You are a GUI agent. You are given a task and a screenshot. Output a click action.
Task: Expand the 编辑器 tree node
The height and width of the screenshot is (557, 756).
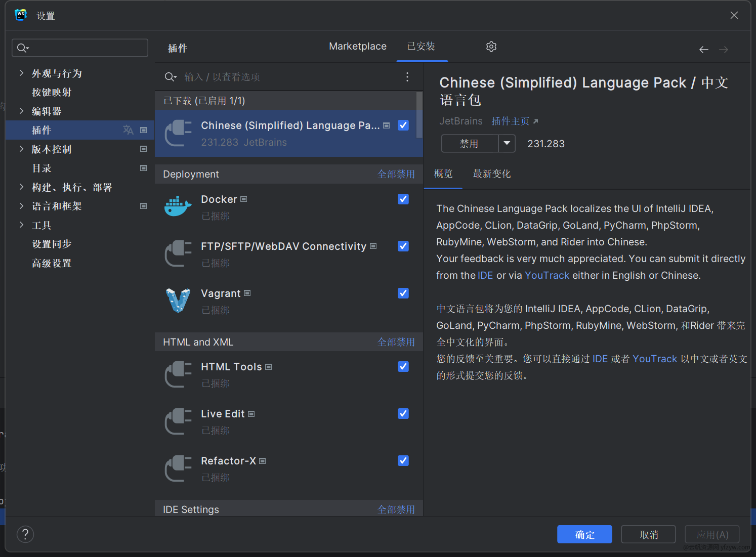click(21, 111)
